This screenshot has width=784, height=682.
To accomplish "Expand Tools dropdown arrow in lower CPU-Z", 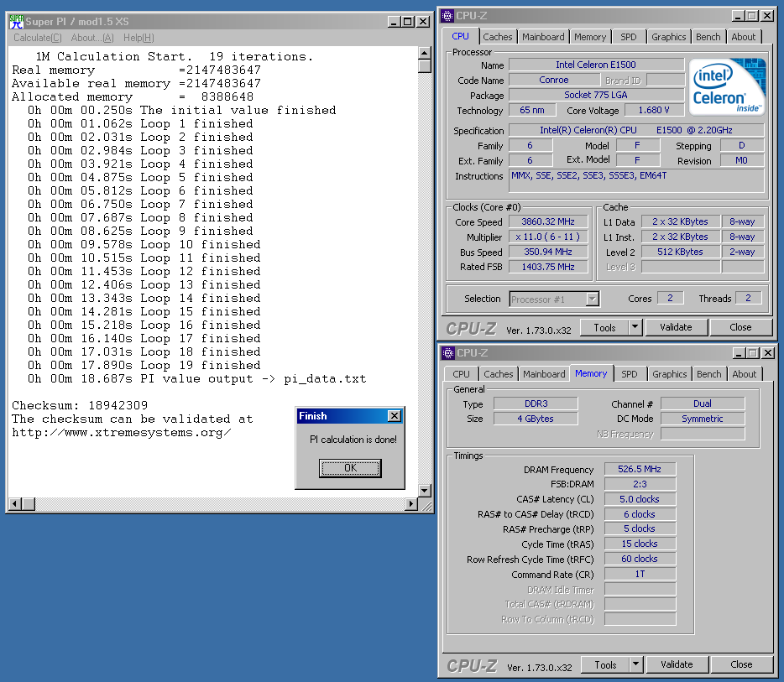I will click(636, 665).
